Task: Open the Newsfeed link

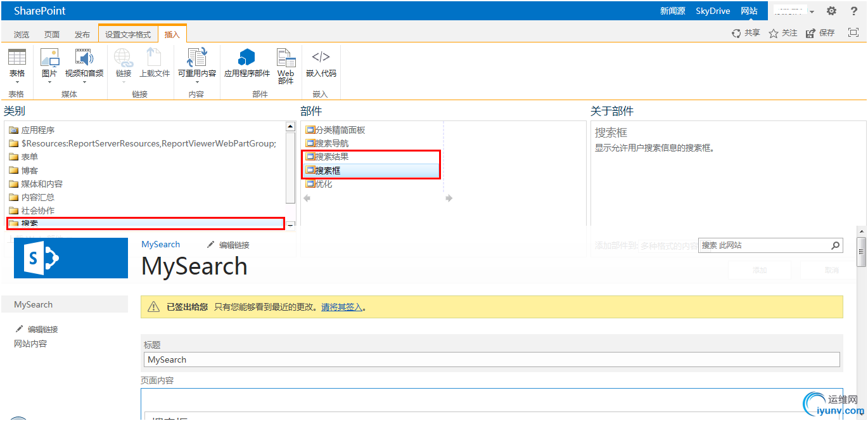Action: (673, 11)
